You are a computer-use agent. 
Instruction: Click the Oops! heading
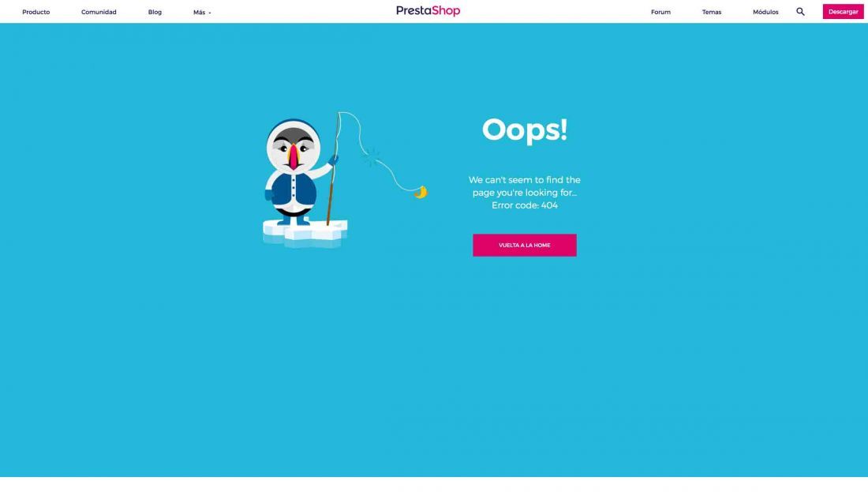click(x=525, y=130)
